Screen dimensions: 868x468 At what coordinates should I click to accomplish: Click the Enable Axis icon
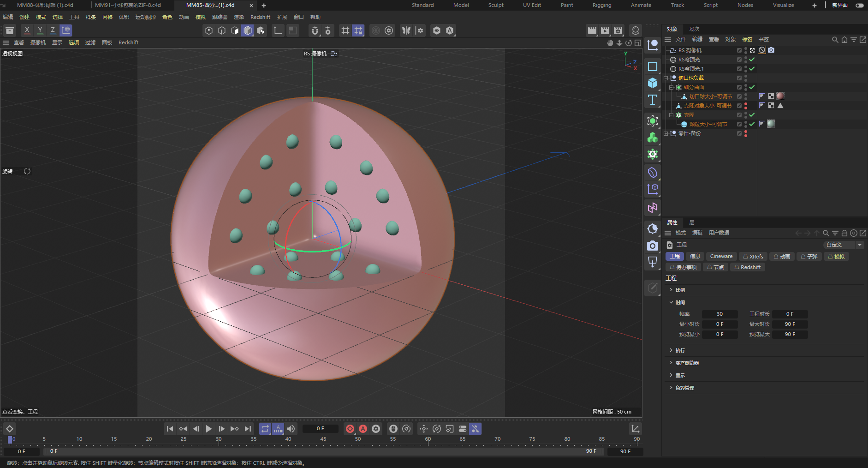(x=278, y=30)
